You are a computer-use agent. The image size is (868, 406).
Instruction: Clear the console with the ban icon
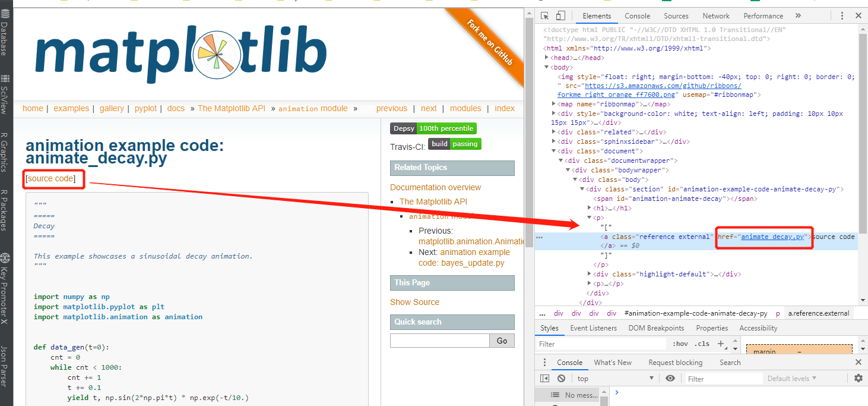(x=561, y=379)
